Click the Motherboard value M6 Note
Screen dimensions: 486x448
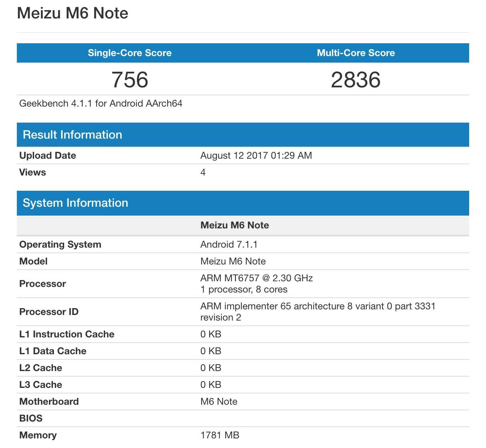click(x=219, y=402)
